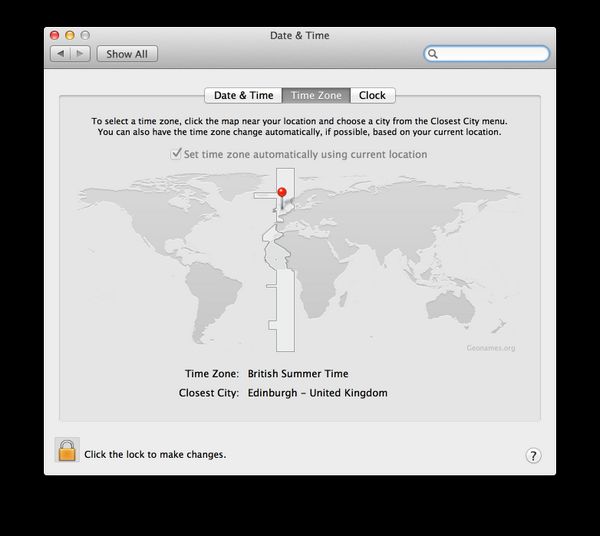Toggle Set time zone automatically checkbox

175,154
